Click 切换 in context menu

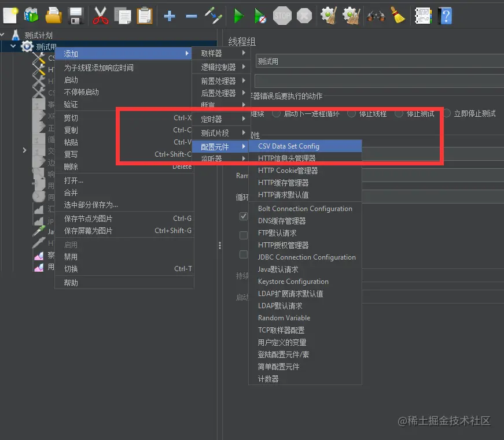[124, 269]
